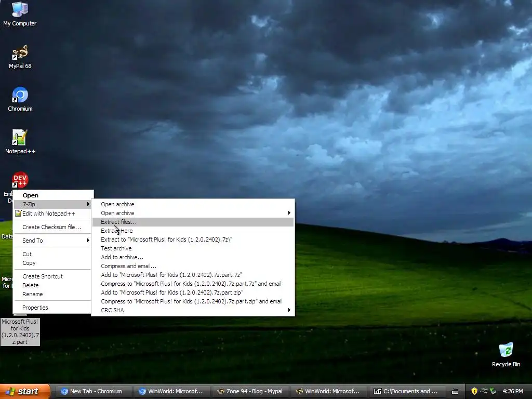The image size is (532, 399).
Task: Choose Delete from the context menu
Action: point(53,285)
